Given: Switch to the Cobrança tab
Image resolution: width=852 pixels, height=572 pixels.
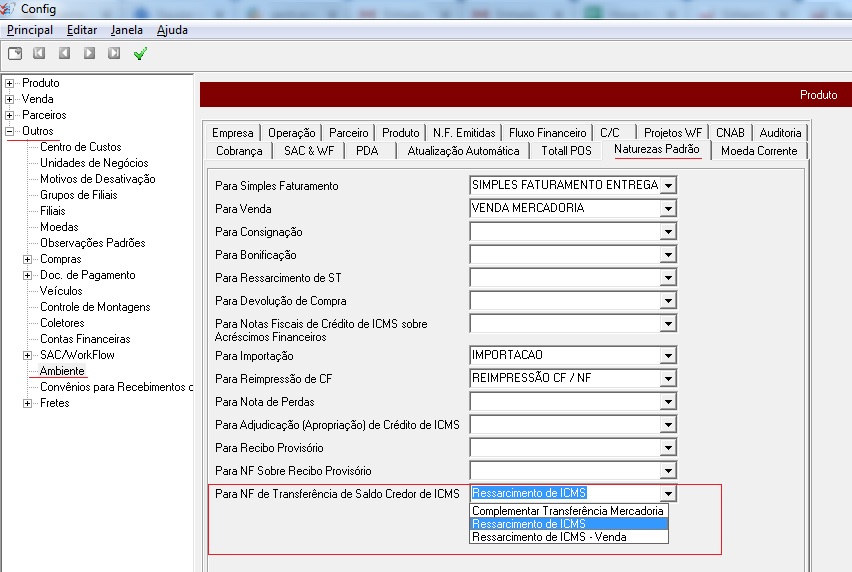Looking at the screenshot, I should coord(239,151).
